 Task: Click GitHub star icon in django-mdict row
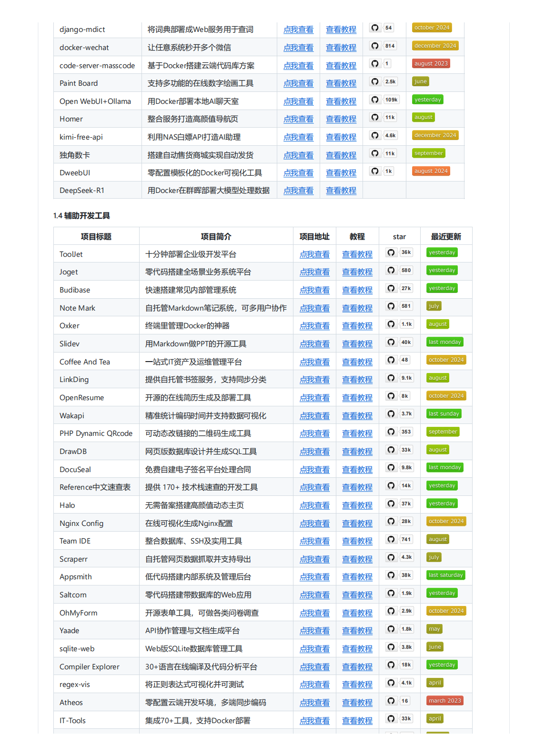pyautogui.click(x=375, y=28)
